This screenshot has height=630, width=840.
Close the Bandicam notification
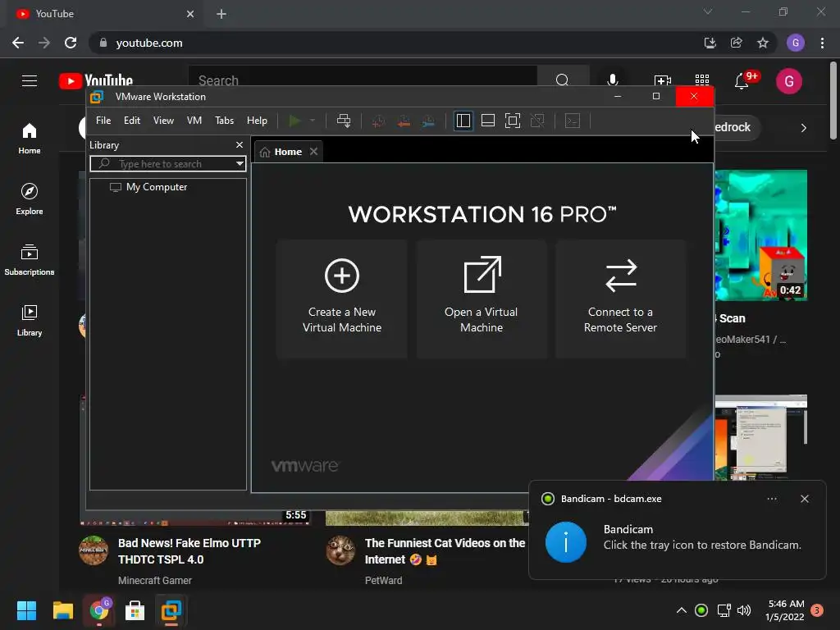click(x=805, y=499)
